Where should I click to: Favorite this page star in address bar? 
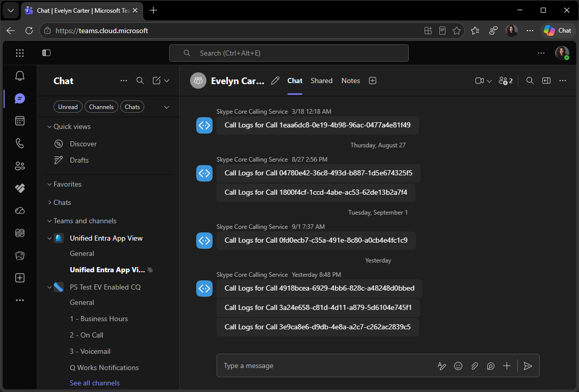[456, 31]
